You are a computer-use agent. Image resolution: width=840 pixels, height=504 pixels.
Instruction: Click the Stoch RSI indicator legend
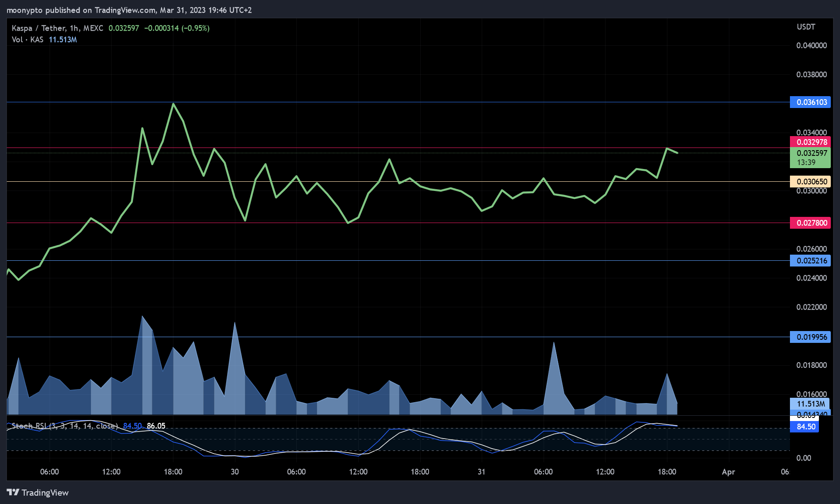65,426
